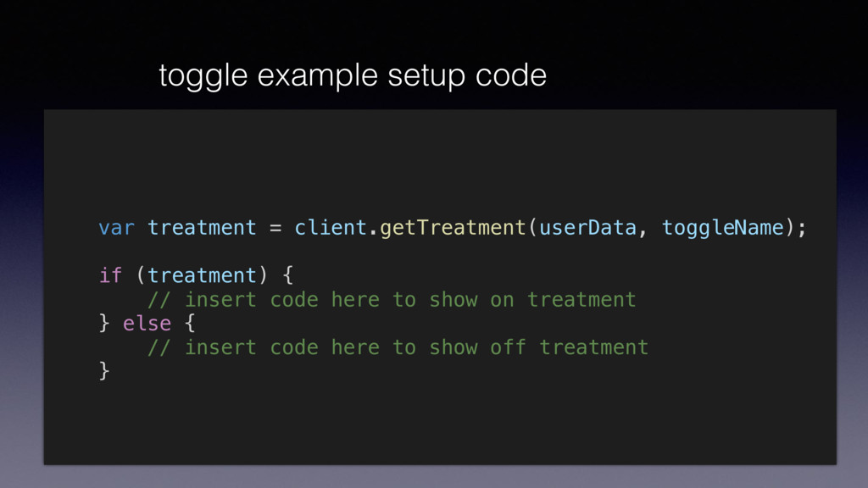The image size is (868, 488).
Task: Click the semicolon ending the getTreatment line
Action: pyautogui.click(x=802, y=229)
